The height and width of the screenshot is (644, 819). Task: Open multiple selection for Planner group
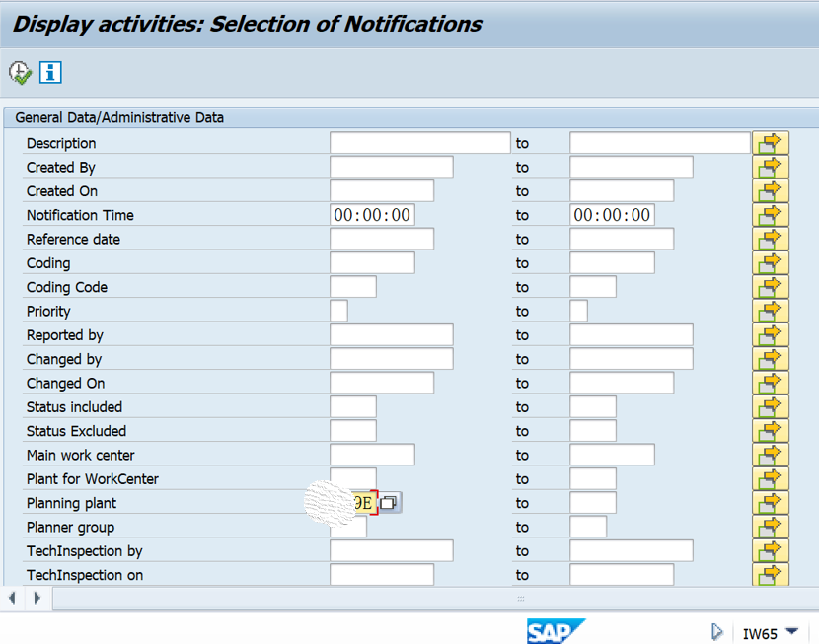click(x=770, y=527)
